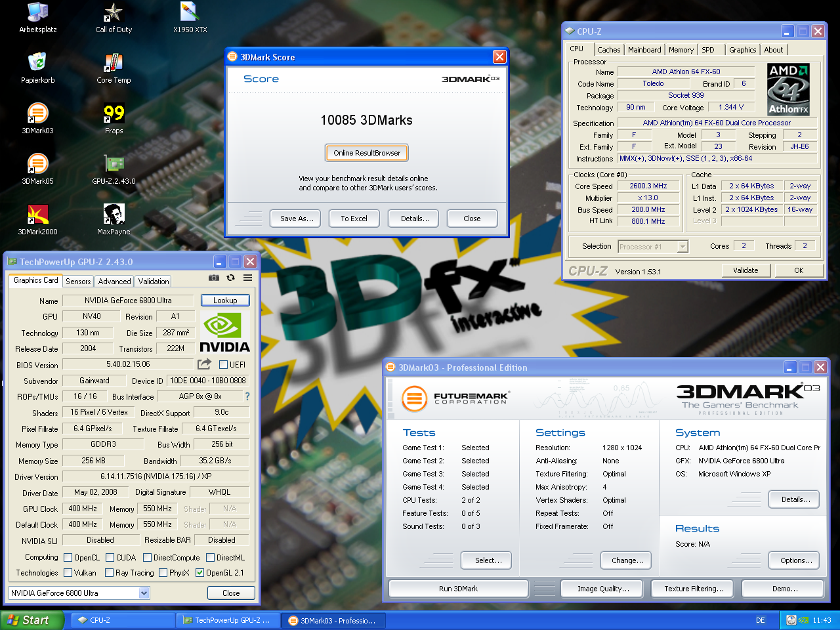Viewport: 840px width, 630px height.
Task: Click the GPU name field in GPU-Z
Action: pyautogui.click(x=127, y=301)
